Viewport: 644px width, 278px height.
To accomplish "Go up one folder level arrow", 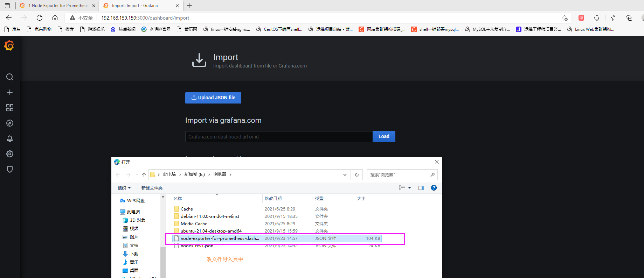I will pos(144,174).
